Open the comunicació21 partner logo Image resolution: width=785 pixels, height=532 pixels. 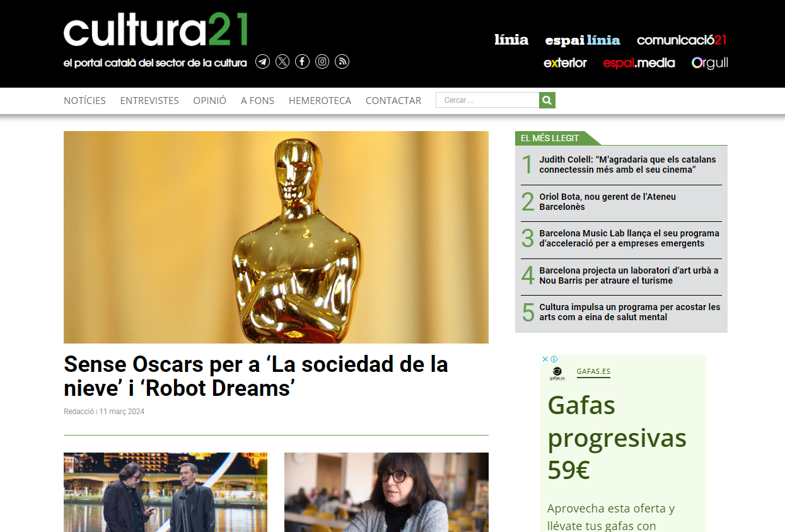[x=682, y=40]
